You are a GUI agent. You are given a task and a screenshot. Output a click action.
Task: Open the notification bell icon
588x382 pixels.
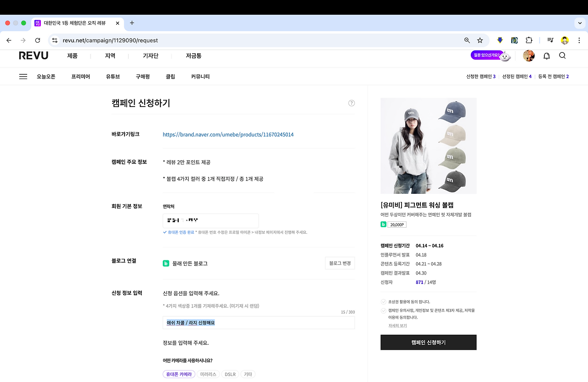546,56
